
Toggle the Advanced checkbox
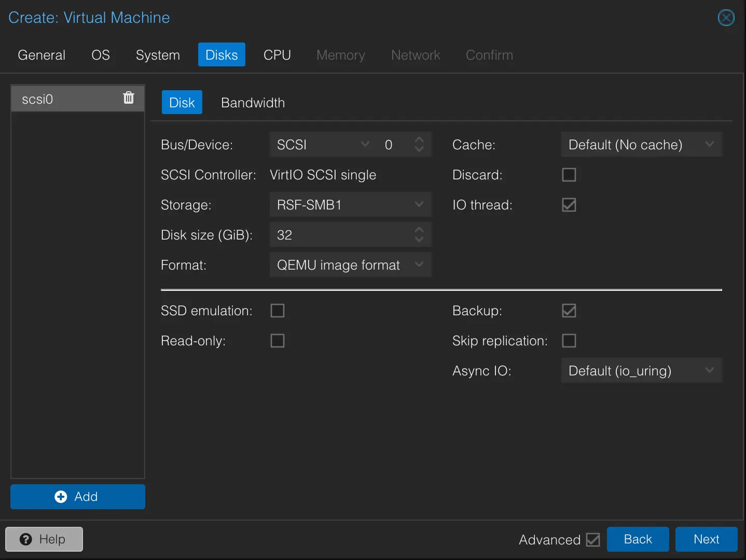click(x=593, y=540)
